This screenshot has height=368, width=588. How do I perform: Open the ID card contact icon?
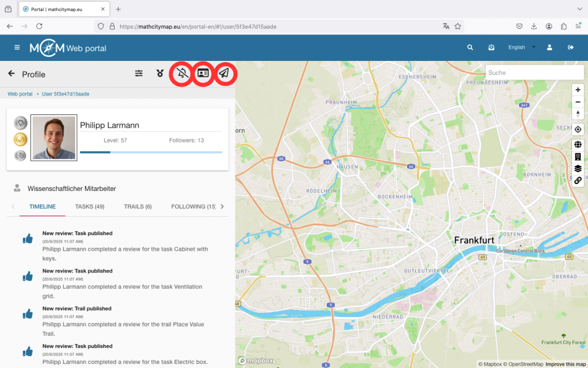[203, 74]
